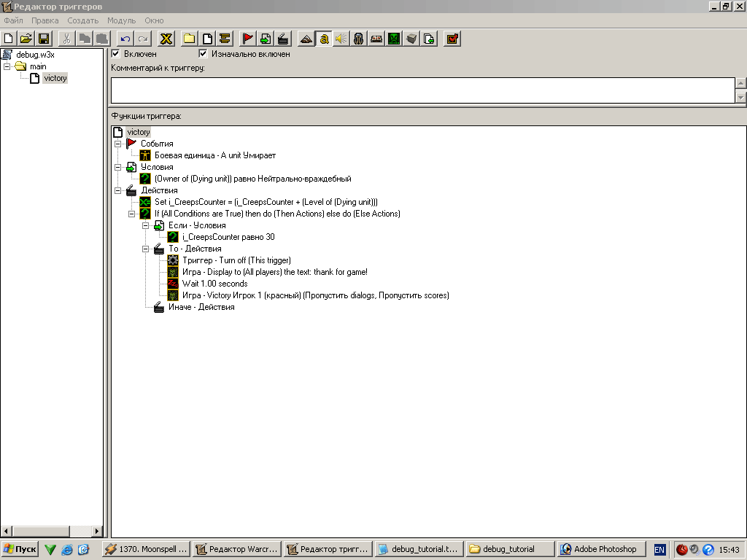
Task: Select the Owner of Dying unit condition
Action: pyautogui.click(x=253, y=179)
